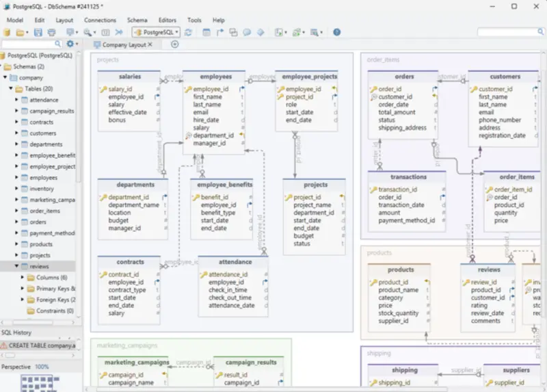Add a new layout with plus icon
This screenshot has height=392, width=547.
click(x=174, y=44)
